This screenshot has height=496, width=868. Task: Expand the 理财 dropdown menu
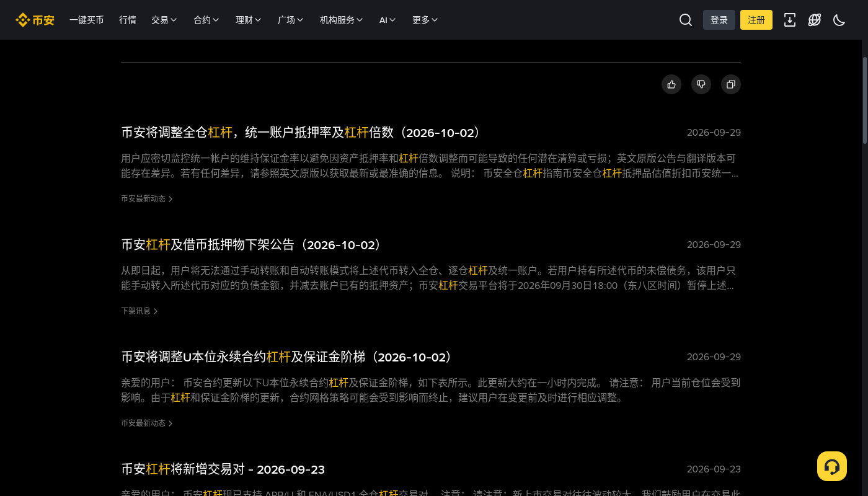click(249, 20)
